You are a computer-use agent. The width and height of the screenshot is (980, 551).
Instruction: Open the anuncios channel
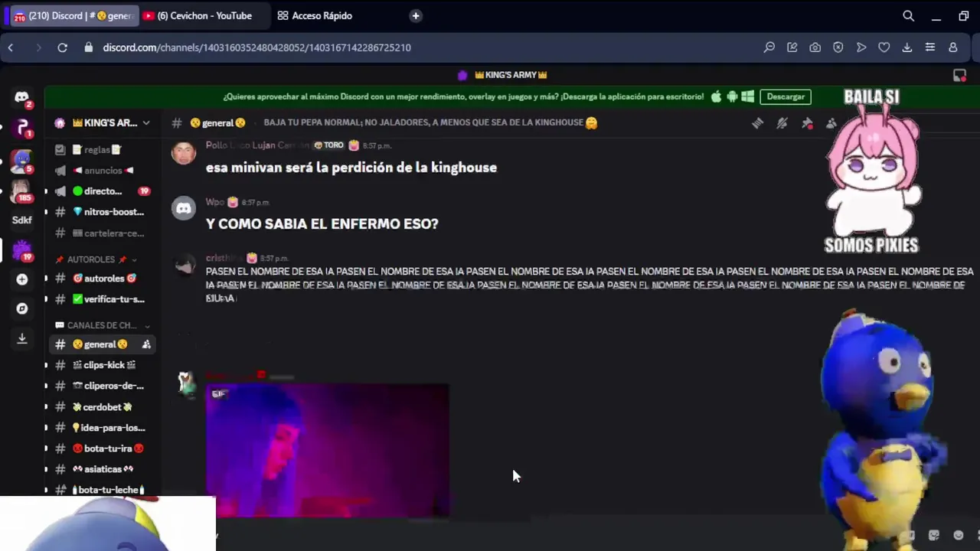(102, 171)
